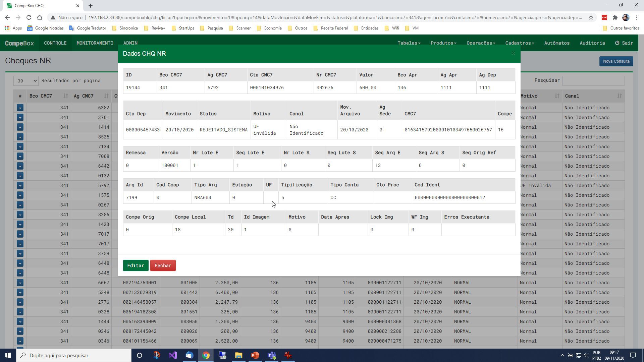
Task: Bookmark this page with the star icon
Action: (591, 17)
